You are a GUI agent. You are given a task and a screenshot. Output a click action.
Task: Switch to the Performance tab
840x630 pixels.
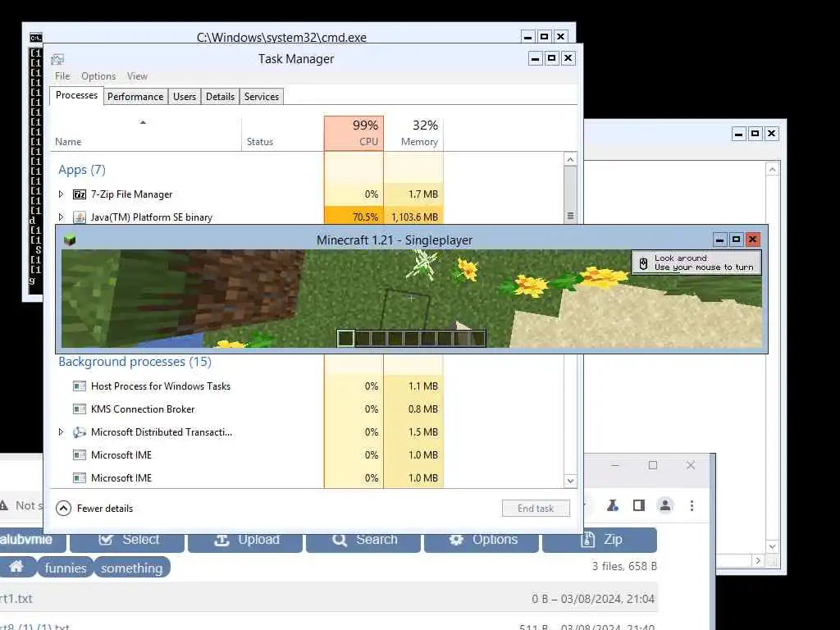point(135,97)
